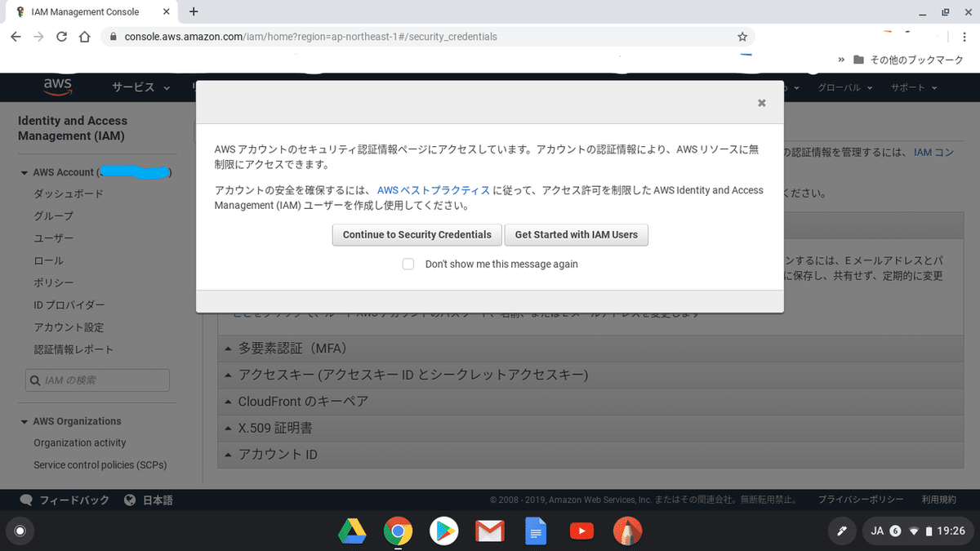Click the site lock icon in address bar
The image size is (980, 551).
pos(113,37)
